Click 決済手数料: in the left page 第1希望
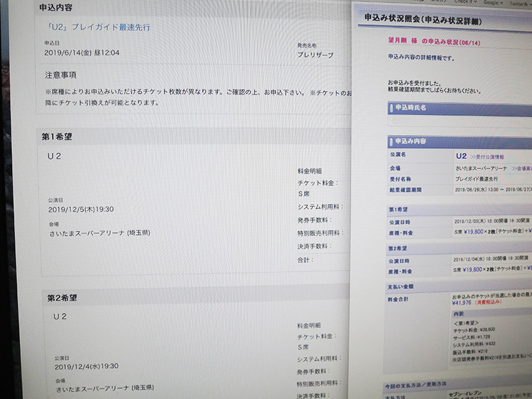This screenshot has width=532, height=399. click(315, 246)
